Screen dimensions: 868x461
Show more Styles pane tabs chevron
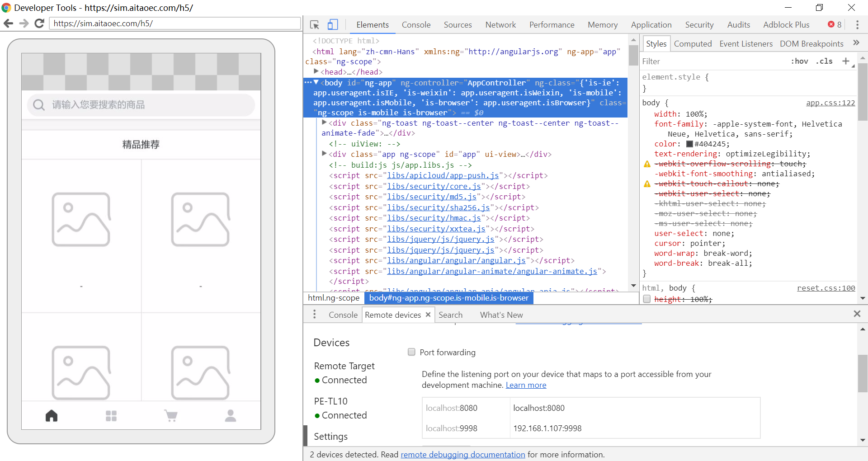click(856, 43)
